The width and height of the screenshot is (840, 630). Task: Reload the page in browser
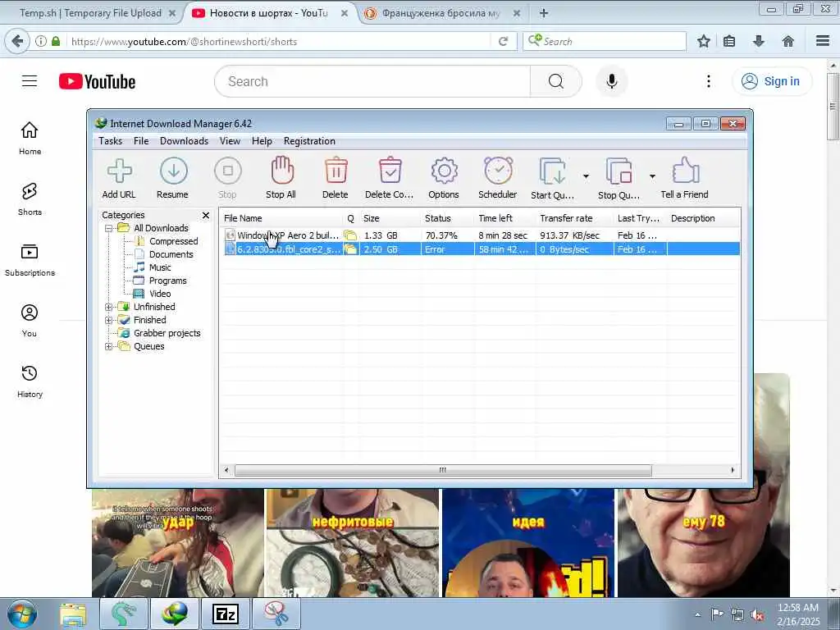point(503,41)
